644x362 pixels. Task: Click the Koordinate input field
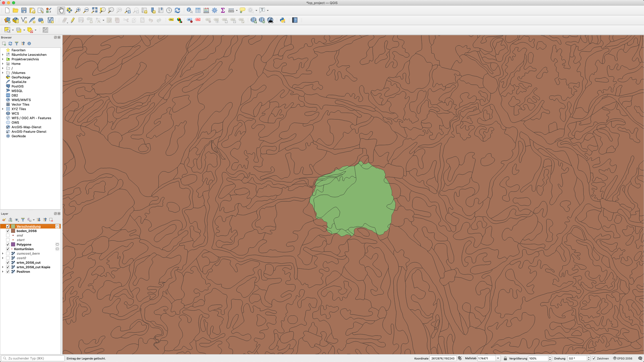click(443, 358)
